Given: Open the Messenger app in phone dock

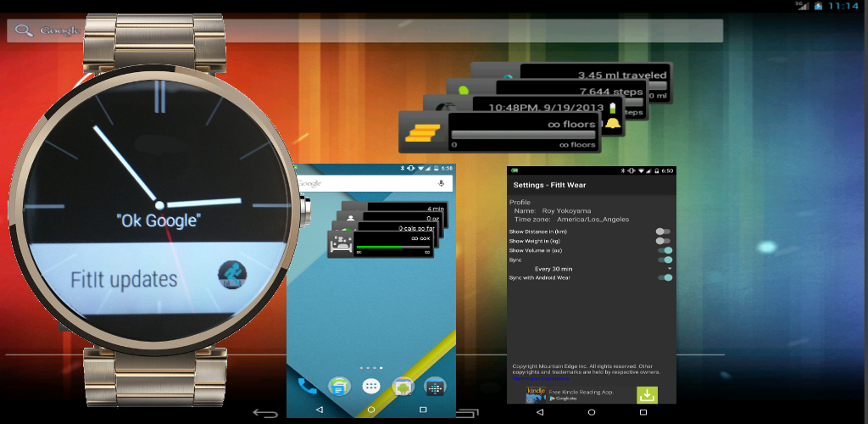Looking at the screenshot, I should pos(339,386).
